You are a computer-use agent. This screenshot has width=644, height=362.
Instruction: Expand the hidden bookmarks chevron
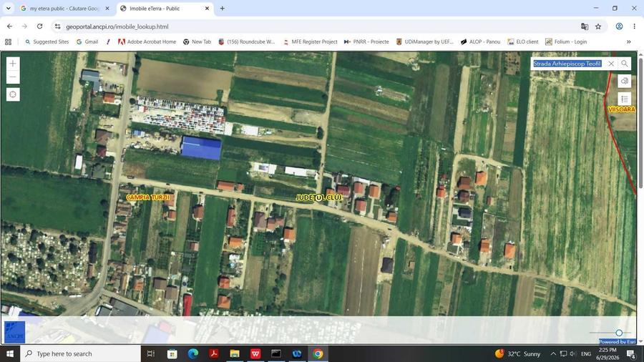(x=628, y=42)
